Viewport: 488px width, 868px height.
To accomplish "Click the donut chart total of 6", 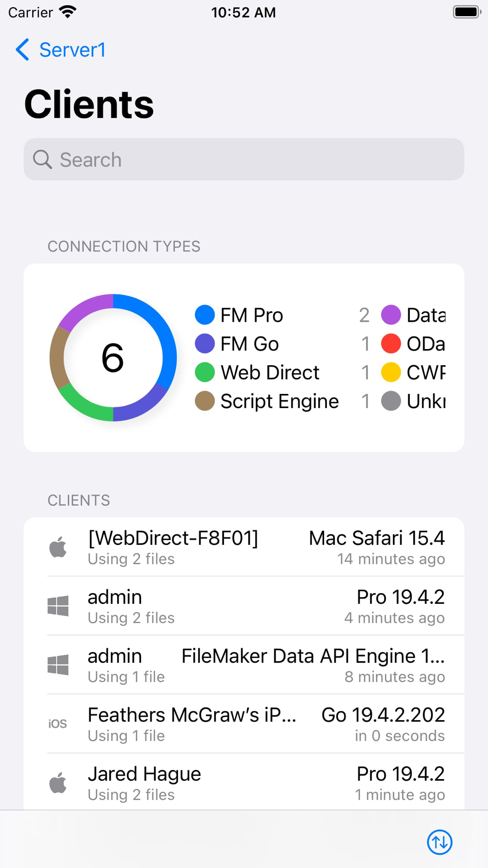I will (113, 358).
